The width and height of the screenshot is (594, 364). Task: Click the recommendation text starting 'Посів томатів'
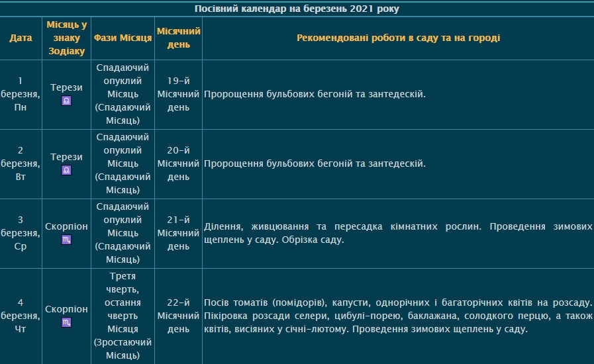pos(398,316)
